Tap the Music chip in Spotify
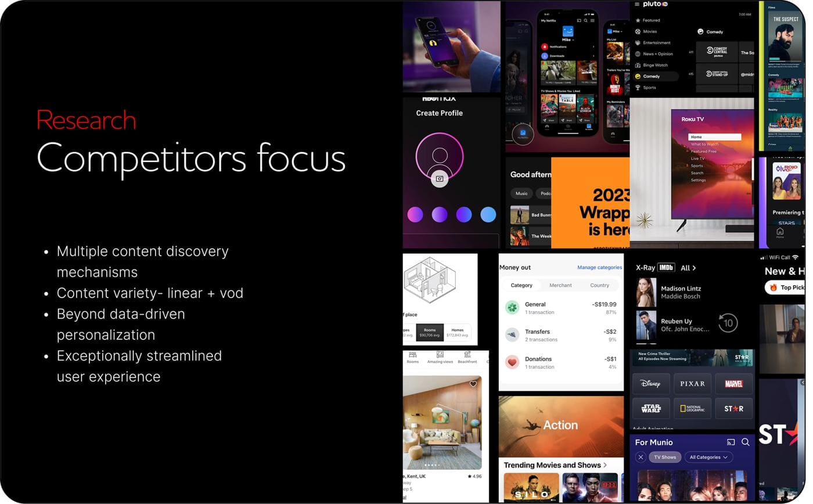The image size is (813, 504). [521, 193]
